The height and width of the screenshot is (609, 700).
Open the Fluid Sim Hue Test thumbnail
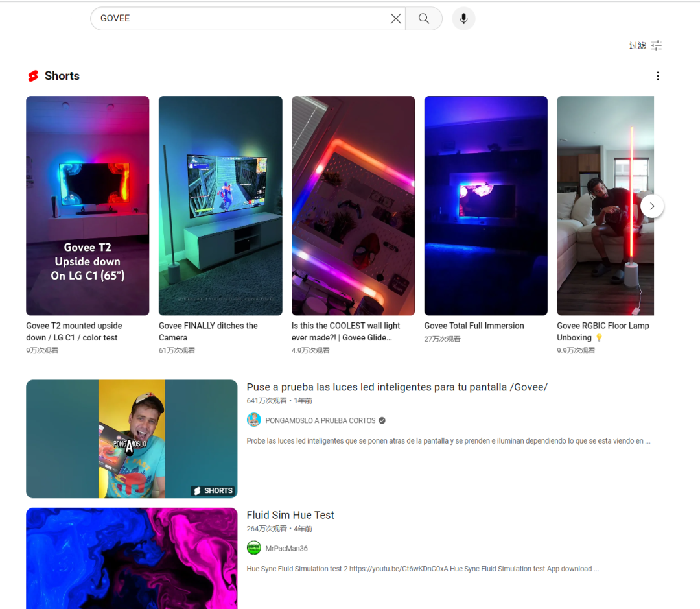pyautogui.click(x=132, y=558)
